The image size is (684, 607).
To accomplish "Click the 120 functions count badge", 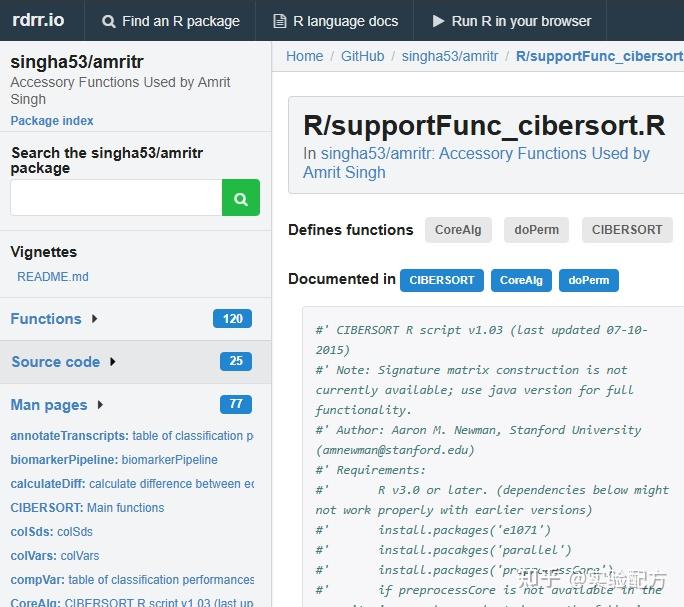I will (x=232, y=319).
